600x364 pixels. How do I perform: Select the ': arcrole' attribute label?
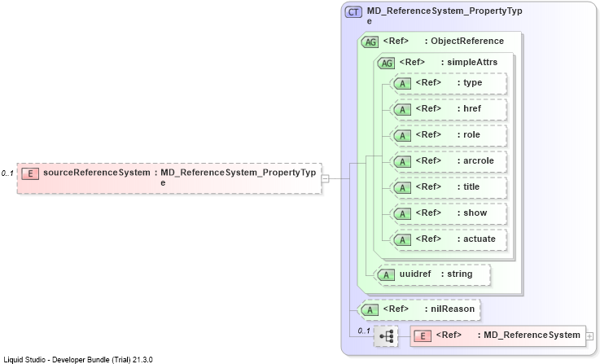click(475, 160)
